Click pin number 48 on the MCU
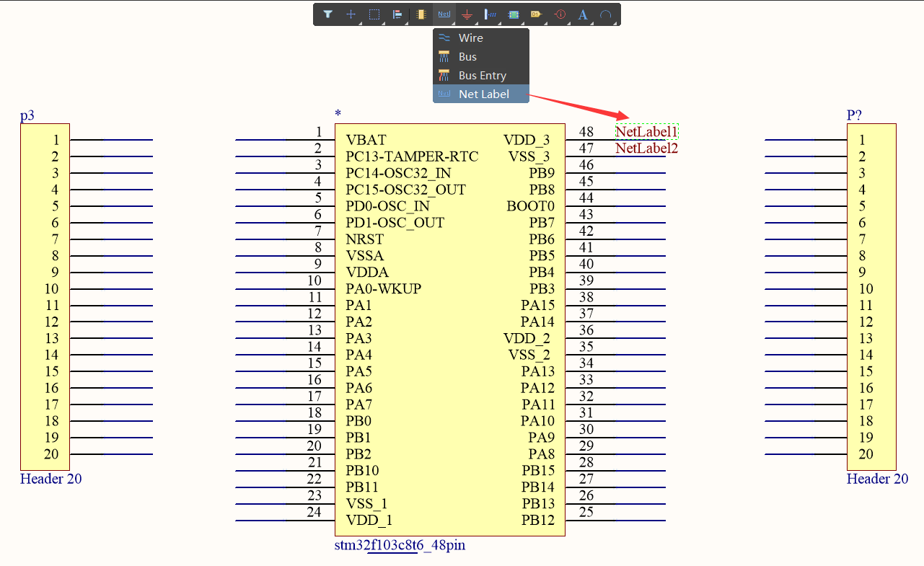Viewport: 924px width, 566px height. pyautogui.click(x=586, y=132)
